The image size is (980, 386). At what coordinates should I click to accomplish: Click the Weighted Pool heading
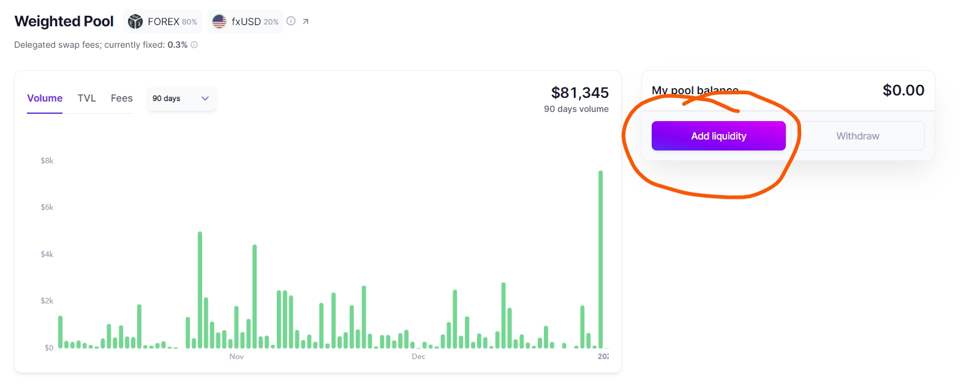(64, 21)
